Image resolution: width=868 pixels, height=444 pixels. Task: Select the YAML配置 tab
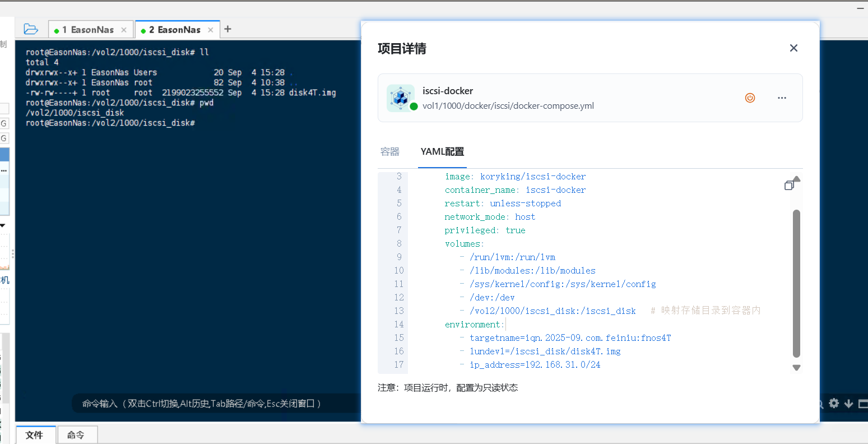click(442, 152)
